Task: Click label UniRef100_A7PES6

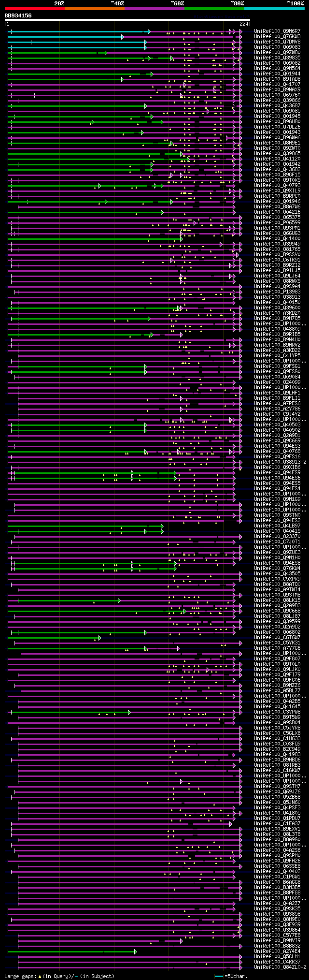Action: (277, 403)
